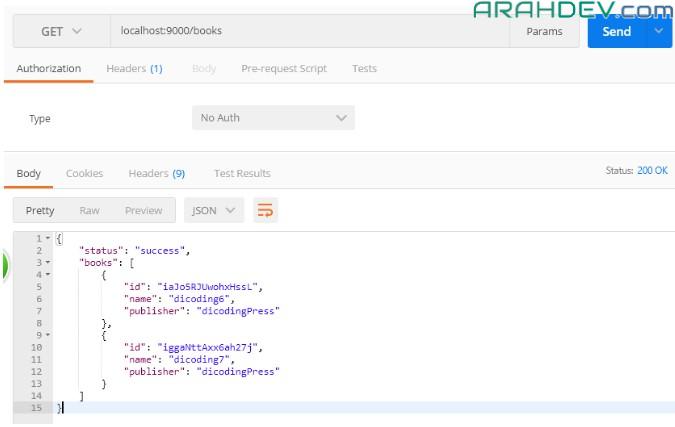
Task: Select the Pretty view mode
Action: click(40, 210)
